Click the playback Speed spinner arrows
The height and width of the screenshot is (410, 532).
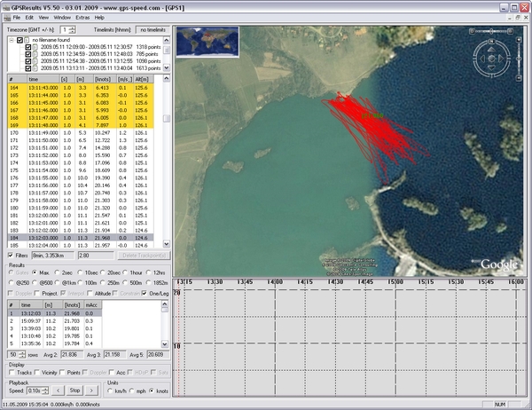(x=45, y=390)
